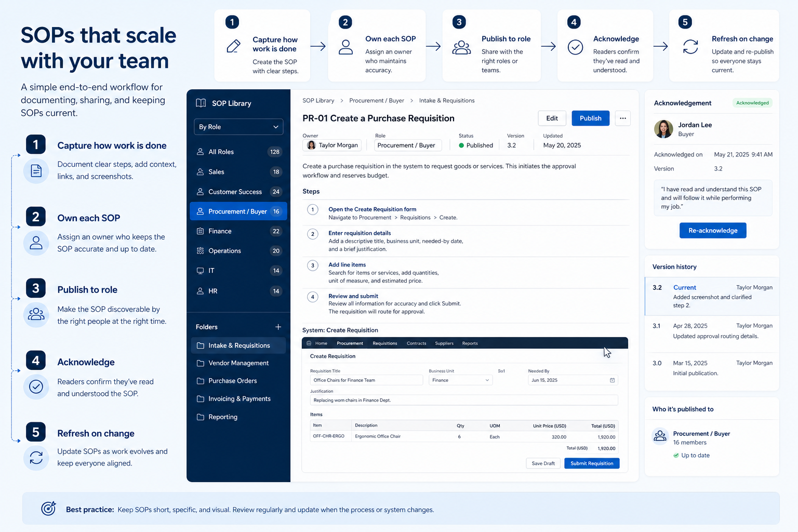Click the Save Draft button
Image resolution: width=798 pixels, height=532 pixels.
coord(543,463)
